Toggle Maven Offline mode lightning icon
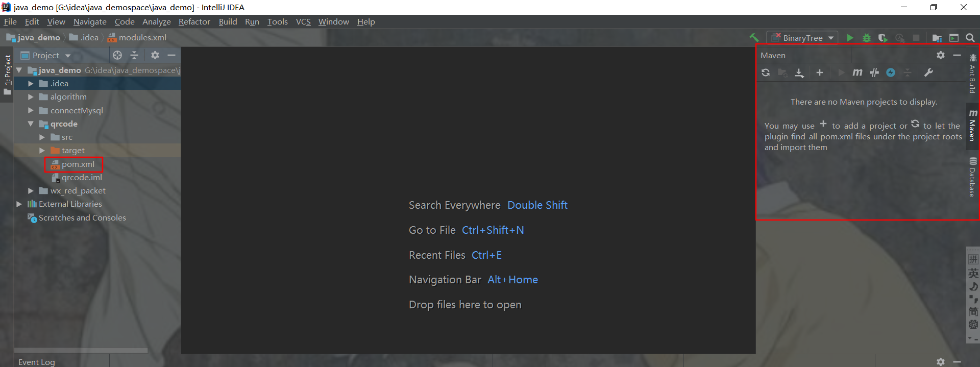 point(891,72)
